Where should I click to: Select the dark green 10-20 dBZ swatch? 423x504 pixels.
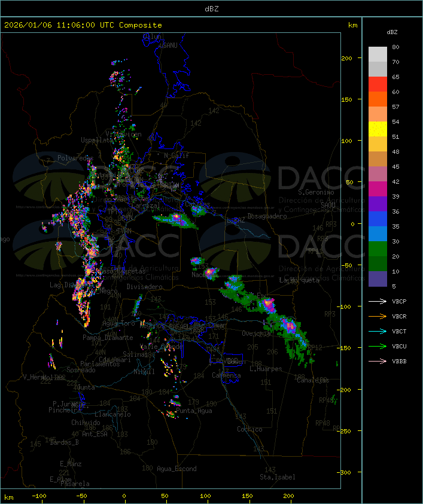pos(378,263)
